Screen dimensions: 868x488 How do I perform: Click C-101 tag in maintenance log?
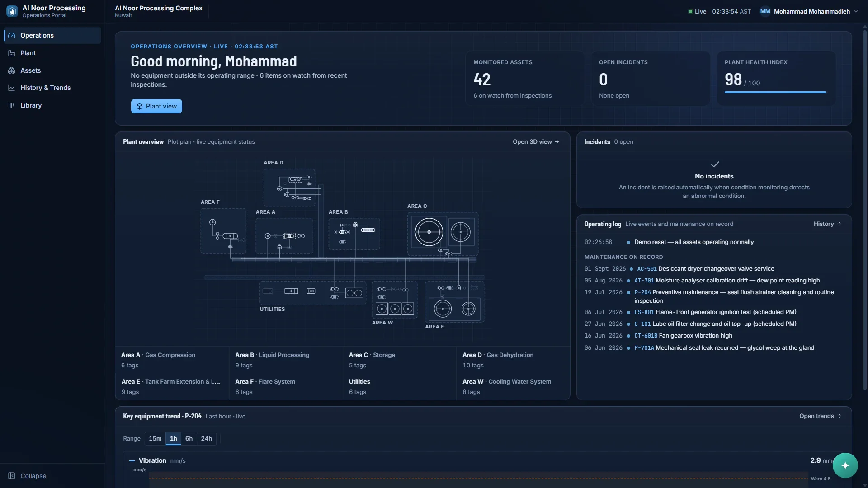click(x=642, y=324)
